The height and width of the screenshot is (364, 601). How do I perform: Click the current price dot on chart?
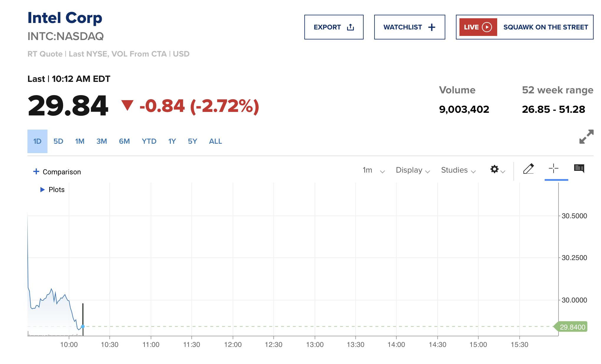click(x=83, y=326)
